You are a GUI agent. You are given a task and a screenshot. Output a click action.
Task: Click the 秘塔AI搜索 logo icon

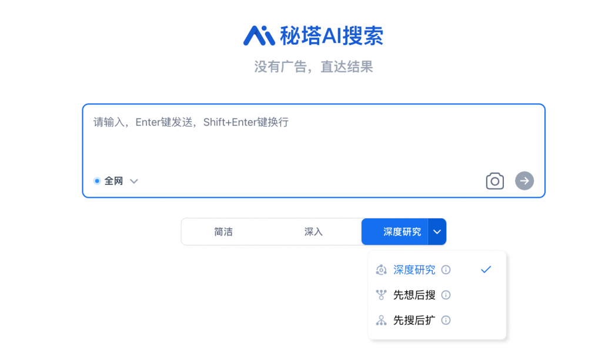click(259, 36)
